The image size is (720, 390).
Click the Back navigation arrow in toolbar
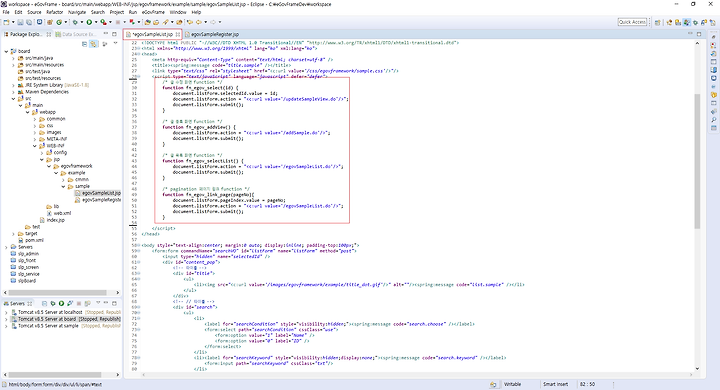pos(199,22)
